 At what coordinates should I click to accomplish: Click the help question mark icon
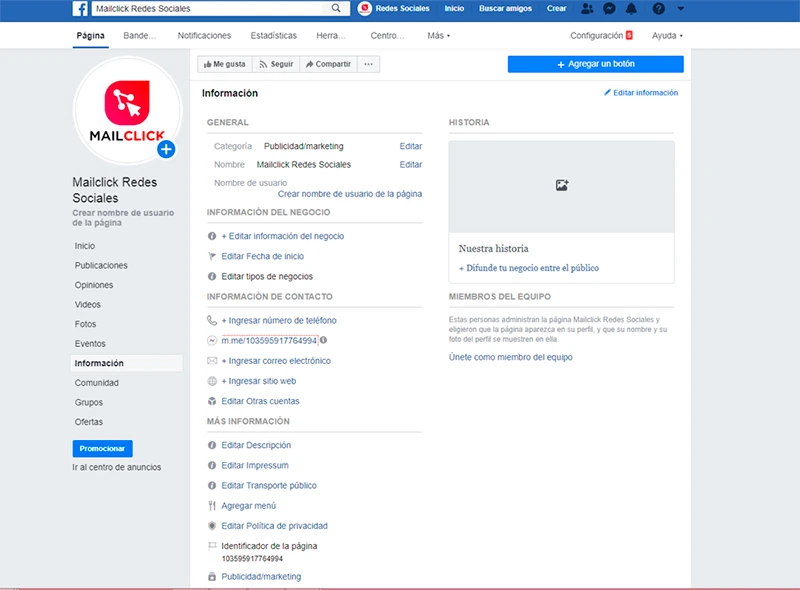(x=658, y=9)
